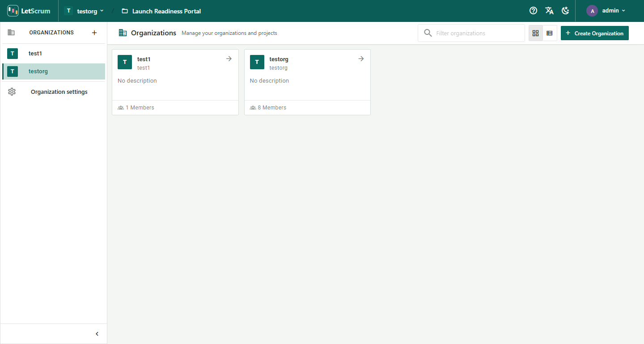Click the admin avatar circle
Screen dimensions: 644x344
click(592, 11)
